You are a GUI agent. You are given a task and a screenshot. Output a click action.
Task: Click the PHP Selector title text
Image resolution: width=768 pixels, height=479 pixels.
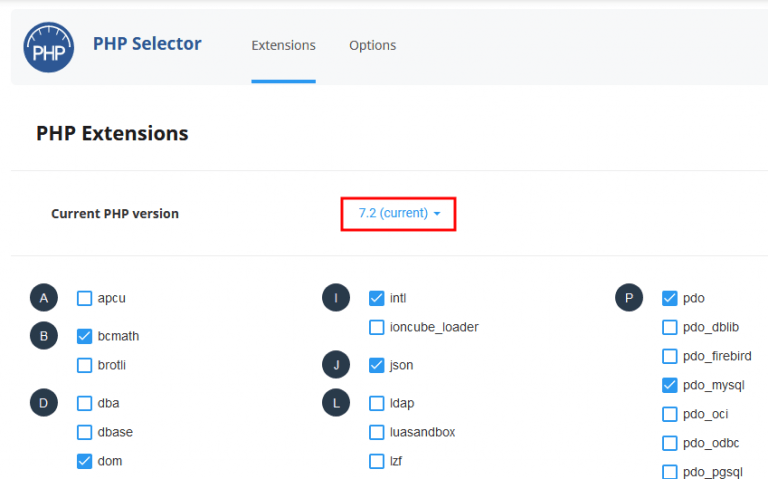[147, 44]
